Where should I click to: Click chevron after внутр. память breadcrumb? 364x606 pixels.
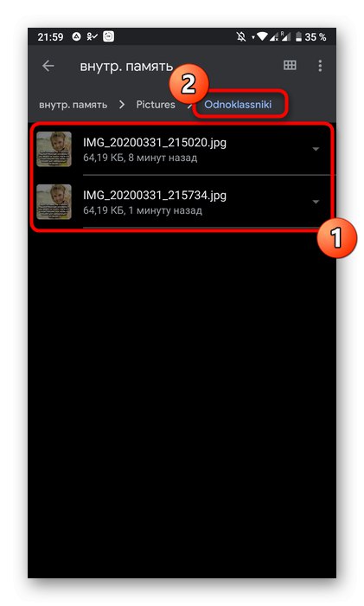pyautogui.click(x=122, y=105)
